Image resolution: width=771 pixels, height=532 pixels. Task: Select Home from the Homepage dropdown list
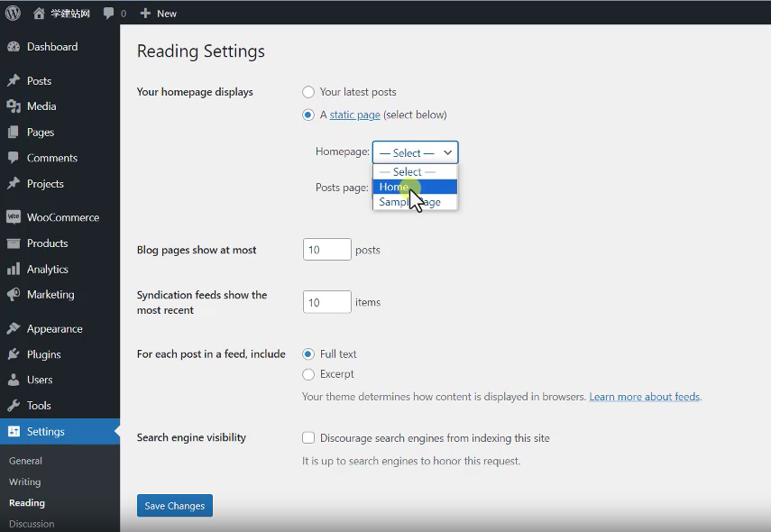pos(395,188)
